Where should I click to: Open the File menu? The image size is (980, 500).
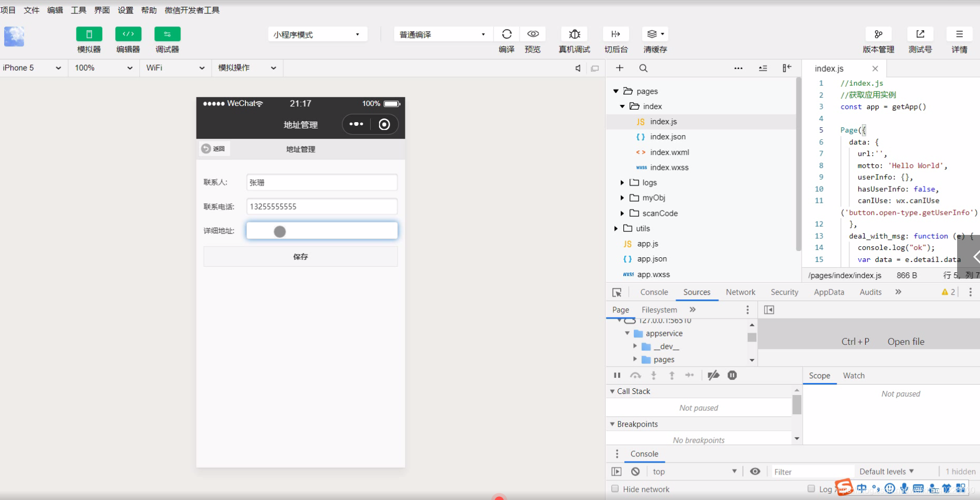pyautogui.click(x=32, y=10)
